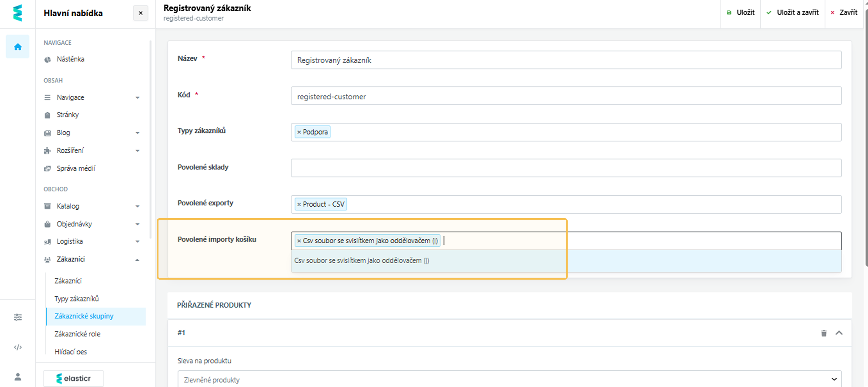868x387 pixels.
Task: Close the Hlavní nabídka panel
Action: [141, 13]
